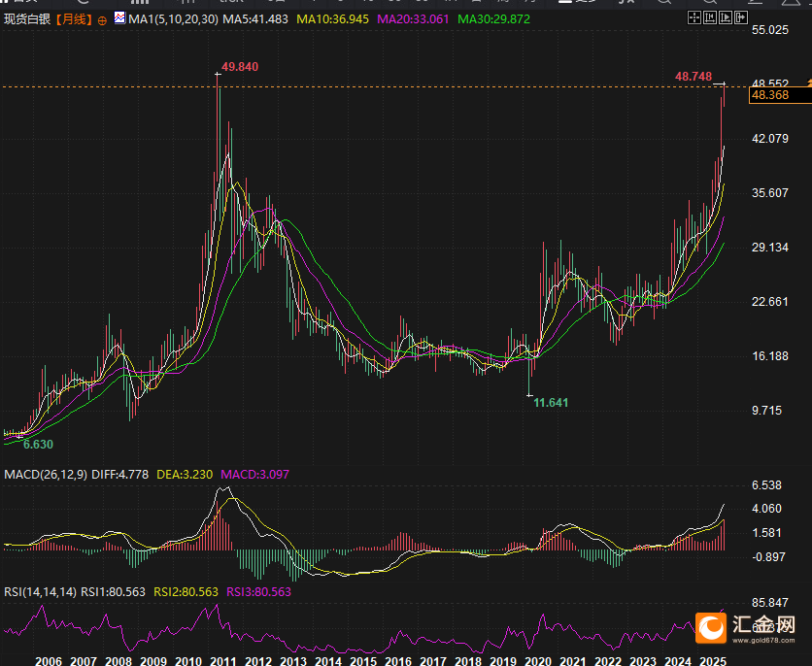Click the MA30:29.872 green legend value
The image size is (812, 666).
coord(493,19)
